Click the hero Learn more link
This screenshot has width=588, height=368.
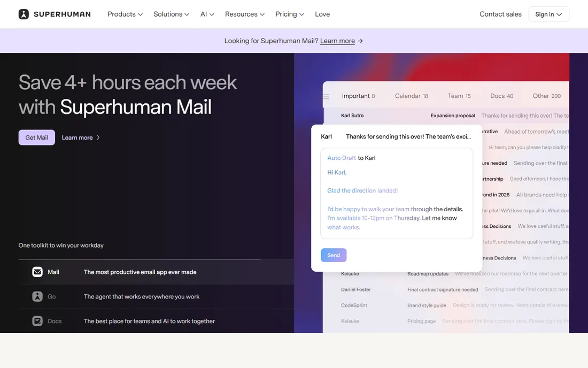(80, 137)
